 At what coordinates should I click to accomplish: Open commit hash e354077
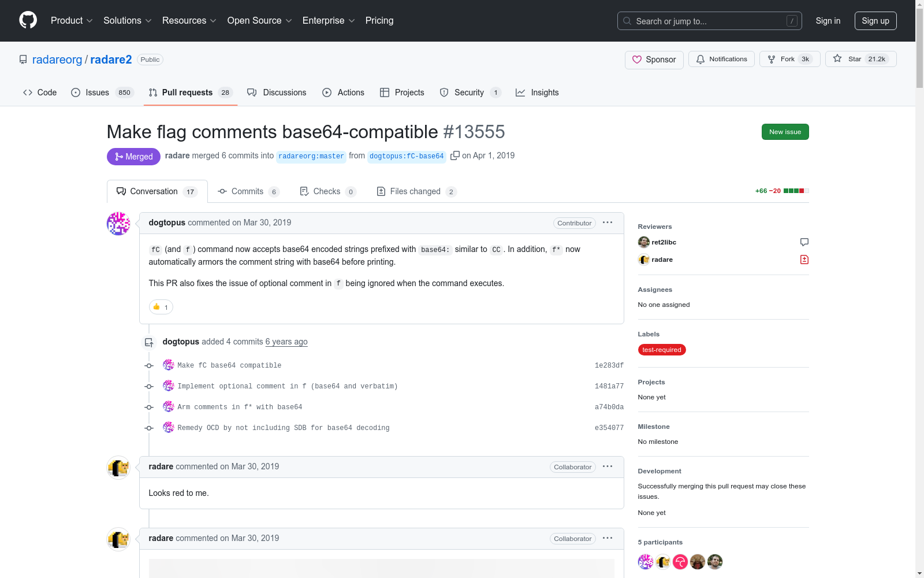609,428
